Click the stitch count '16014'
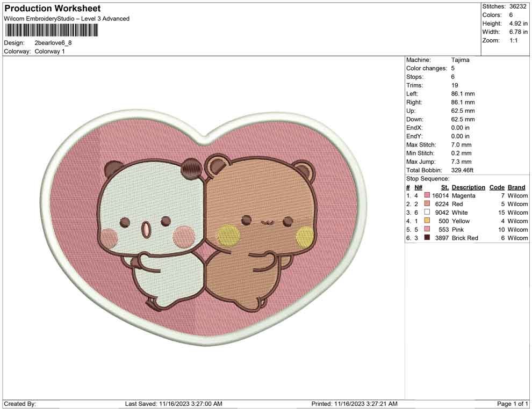 pos(441,195)
